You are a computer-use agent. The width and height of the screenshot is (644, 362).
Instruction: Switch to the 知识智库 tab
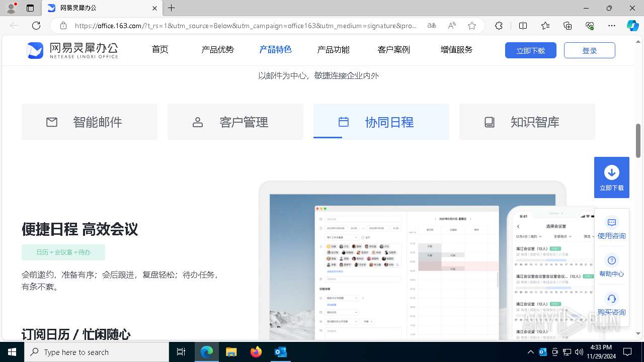pyautogui.click(x=527, y=122)
